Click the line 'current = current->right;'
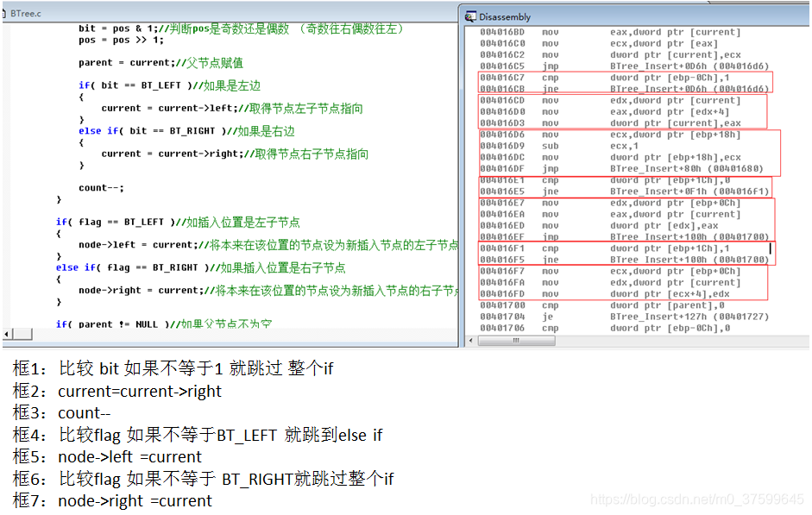 pyautogui.click(x=235, y=154)
